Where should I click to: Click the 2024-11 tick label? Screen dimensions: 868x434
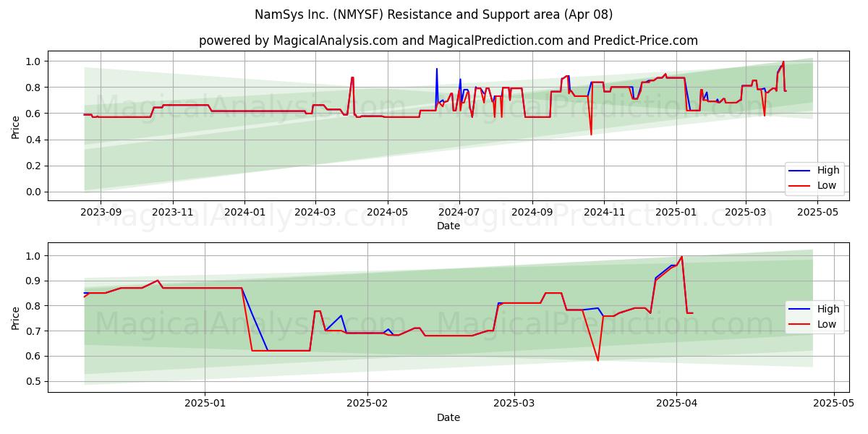[604, 212]
